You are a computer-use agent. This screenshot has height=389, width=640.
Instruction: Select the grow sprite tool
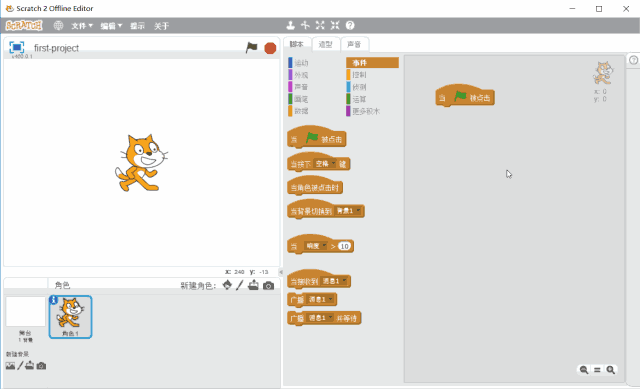tap(320, 26)
